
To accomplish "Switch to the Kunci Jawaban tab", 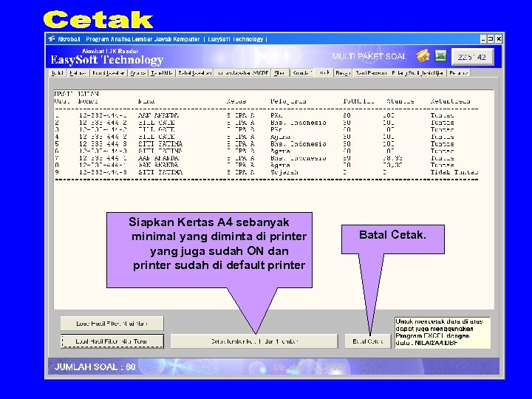I will pyautogui.click(x=108, y=73).
